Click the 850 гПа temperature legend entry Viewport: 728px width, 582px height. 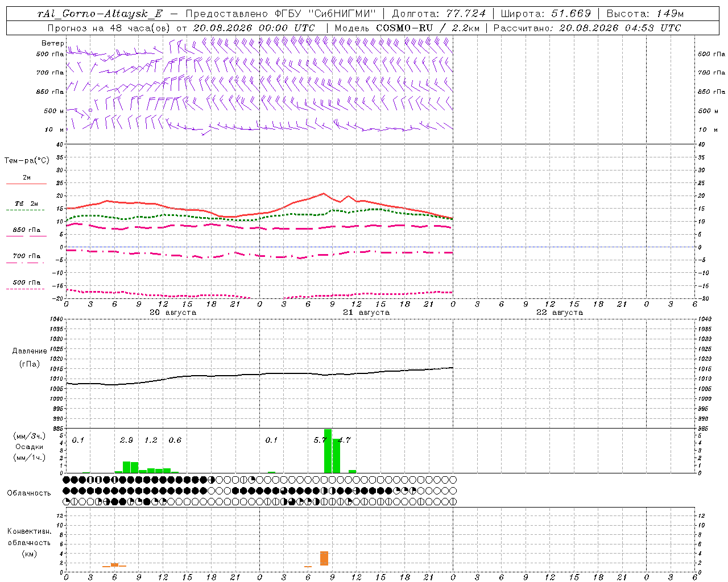26,231
